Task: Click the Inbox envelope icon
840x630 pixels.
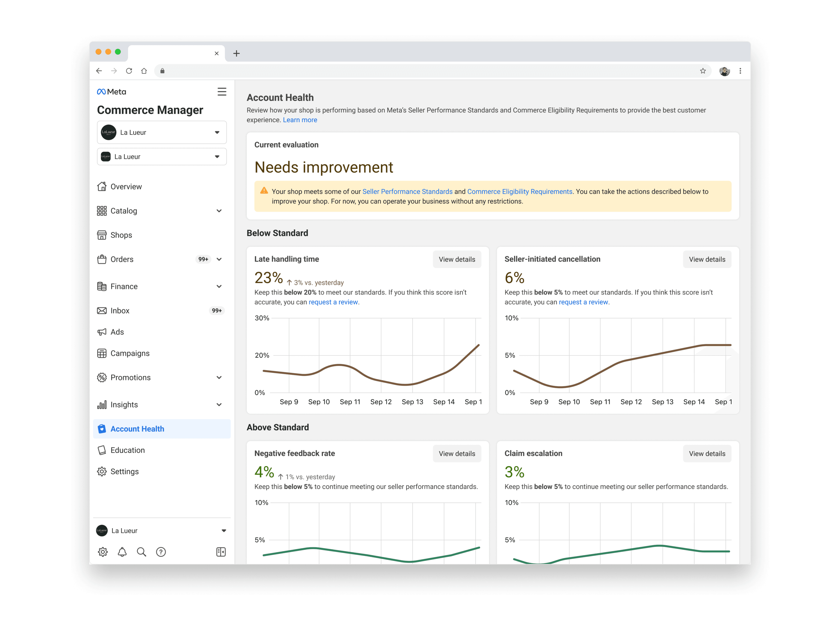Action: [x=102, y=311]
